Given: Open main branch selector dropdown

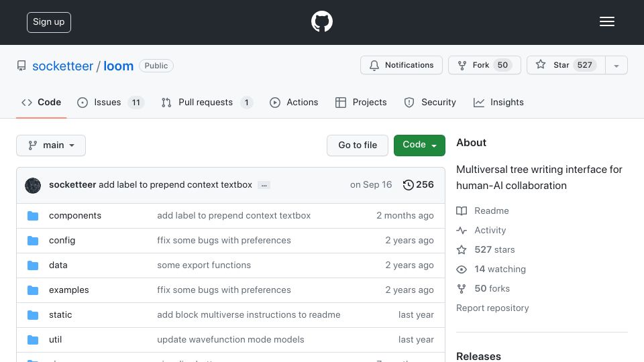Looking at the screenshot, I should coord(51,145).
